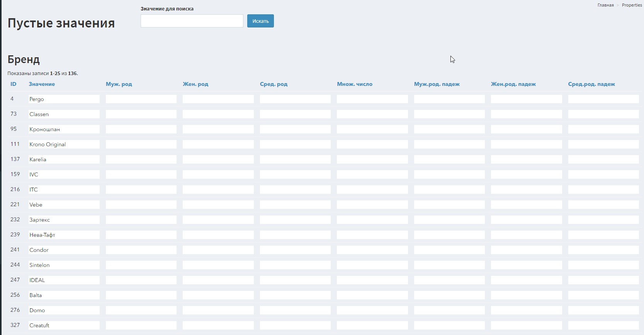Sort by Муж.род. падеж column header
644x335 pixels.
(437, 84)
